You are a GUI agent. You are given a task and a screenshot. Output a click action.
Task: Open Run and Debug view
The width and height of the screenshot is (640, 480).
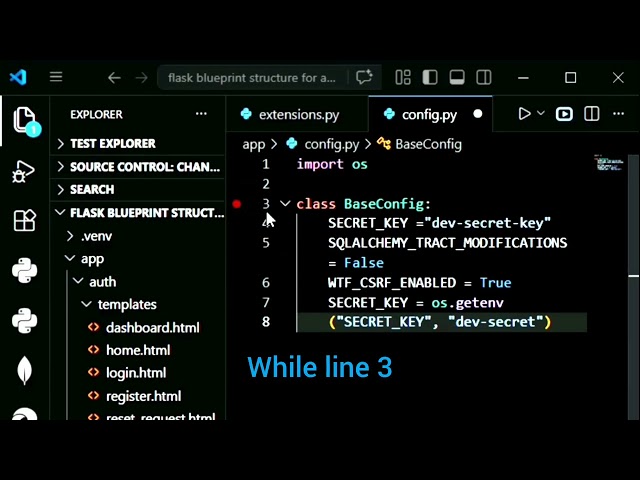(24, 171)
